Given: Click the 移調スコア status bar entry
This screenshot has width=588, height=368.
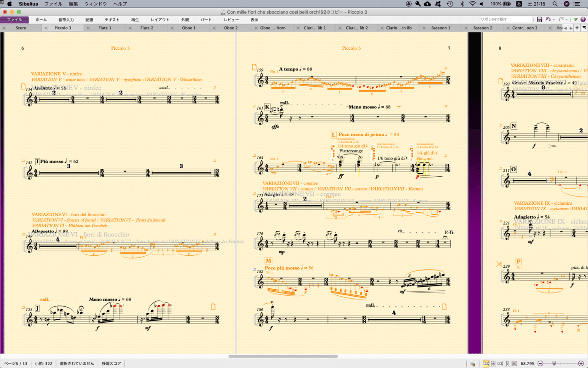Looking at the screenshot, I should coord(112,364).
